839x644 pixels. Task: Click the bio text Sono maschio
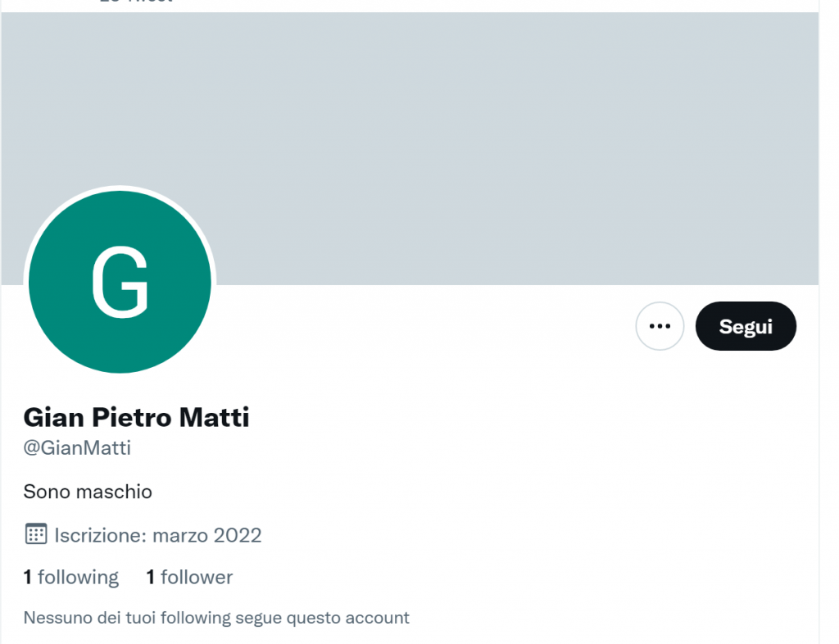point(88,492)
